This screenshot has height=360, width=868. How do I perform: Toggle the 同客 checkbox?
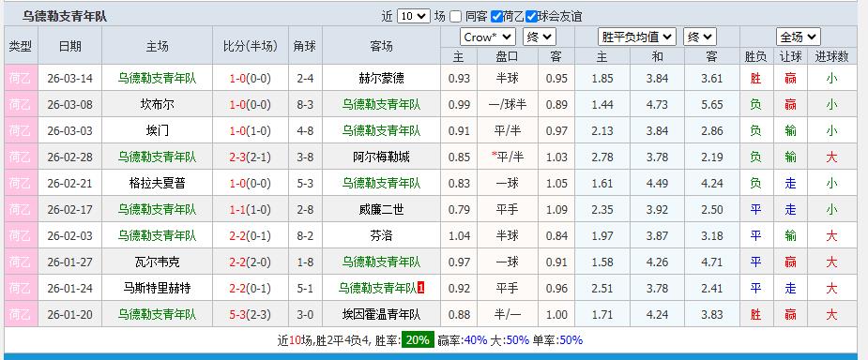[x=455, y=17]
